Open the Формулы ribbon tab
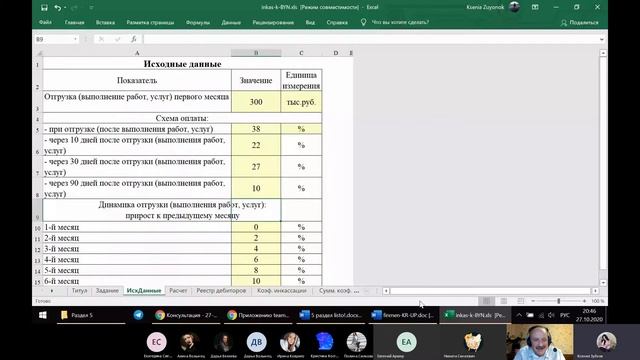The image size is (640, 360). pyautogui.click(x=198, y=22)
